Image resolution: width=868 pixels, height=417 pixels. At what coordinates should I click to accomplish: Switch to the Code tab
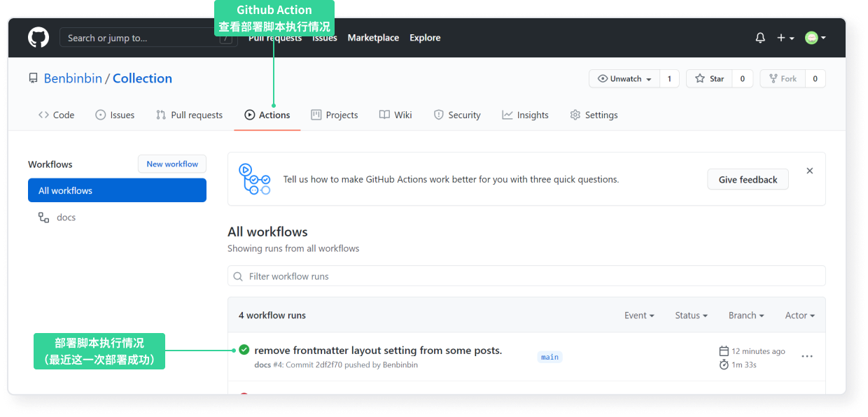tap(56, 115)
